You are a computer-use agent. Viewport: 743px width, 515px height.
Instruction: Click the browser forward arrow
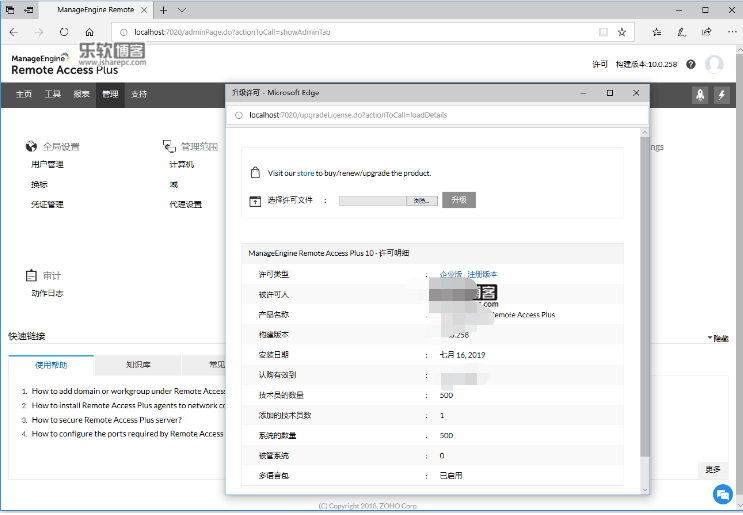point(39,32)
